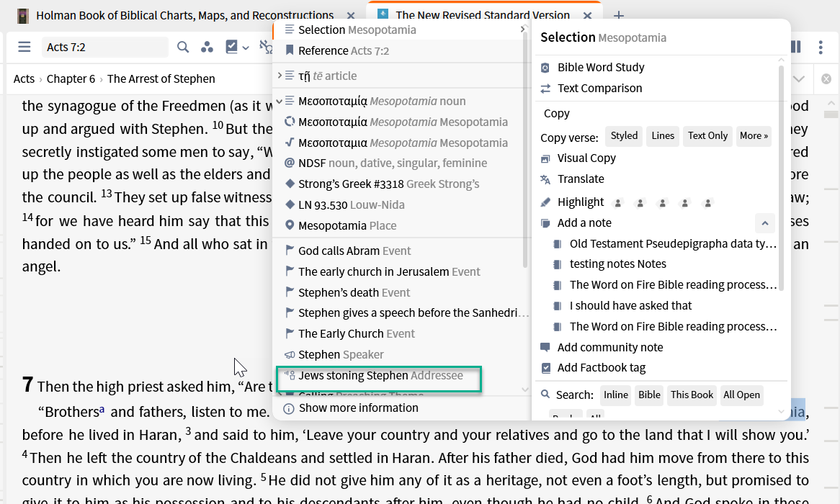Select NDSF morphology entry

click(401, 163)
